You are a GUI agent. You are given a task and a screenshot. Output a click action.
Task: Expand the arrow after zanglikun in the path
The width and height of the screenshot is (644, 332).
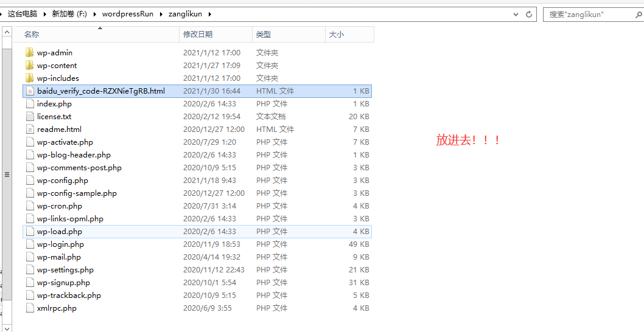[x=209, y=14]
